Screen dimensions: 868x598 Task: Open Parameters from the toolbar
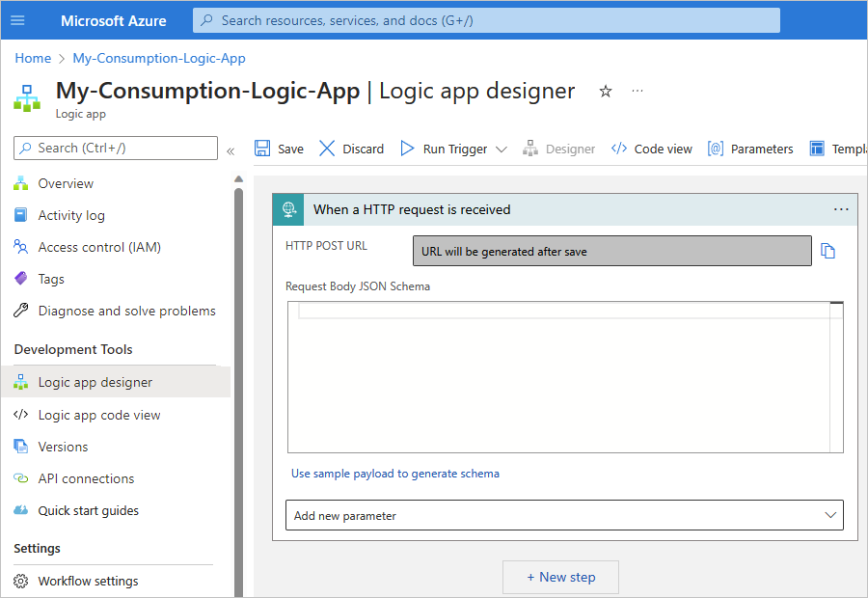coord(750,149)
